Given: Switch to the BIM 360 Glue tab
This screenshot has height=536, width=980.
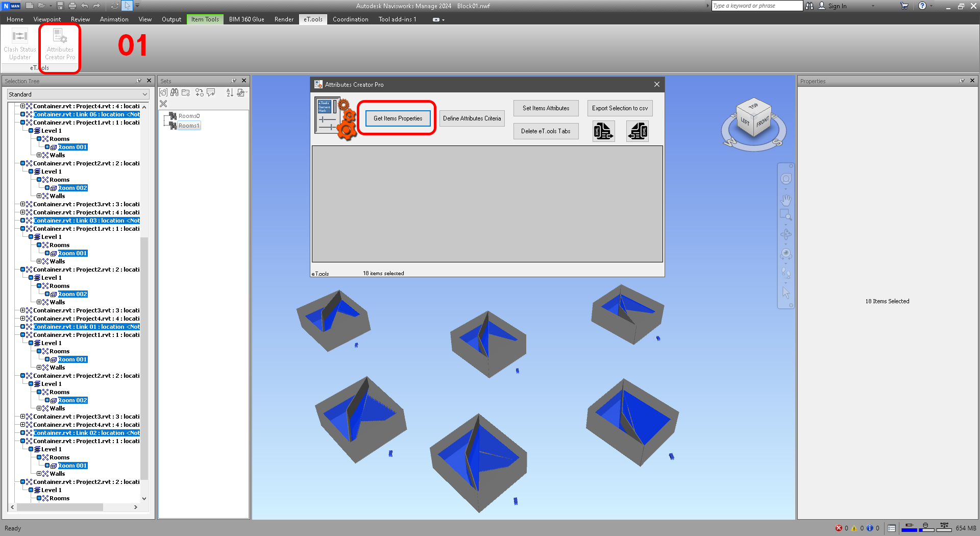Looking at the screenshot, I should pos(247,19).
